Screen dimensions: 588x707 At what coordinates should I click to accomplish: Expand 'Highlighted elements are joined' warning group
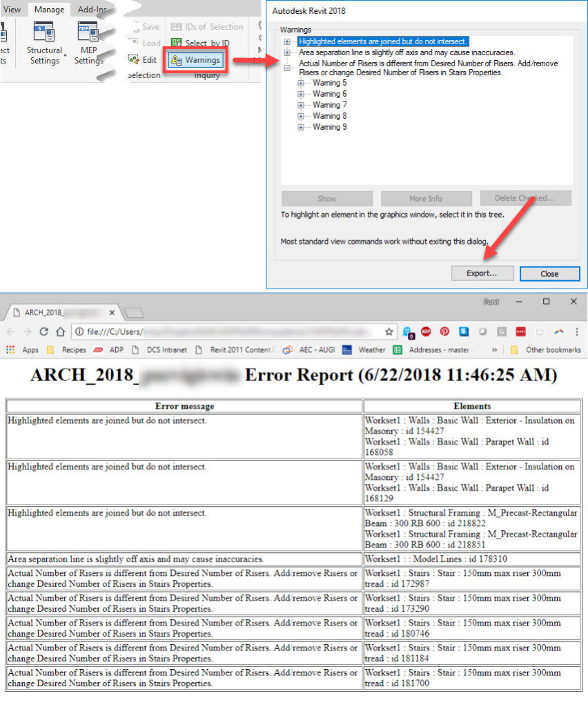click(x=287, y=41)
